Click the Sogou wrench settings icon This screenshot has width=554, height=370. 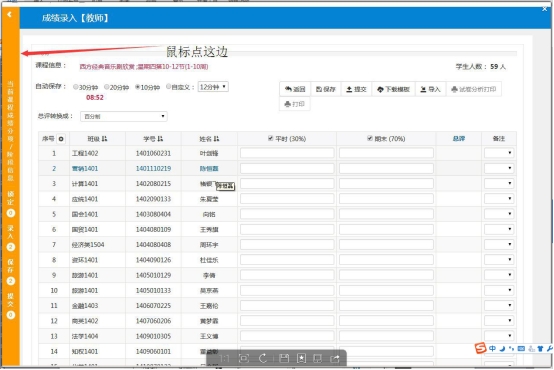coord(549,348)
